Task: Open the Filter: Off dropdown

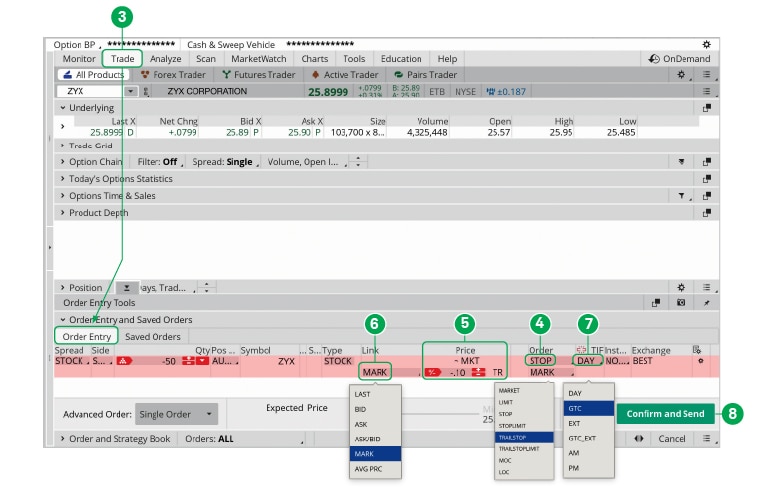Action: click(159, 162)
